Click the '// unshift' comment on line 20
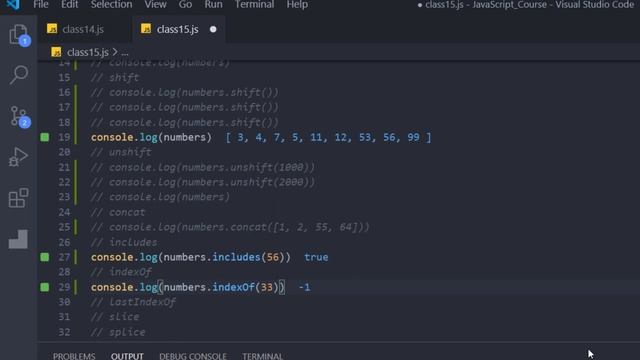 (121, 152)
